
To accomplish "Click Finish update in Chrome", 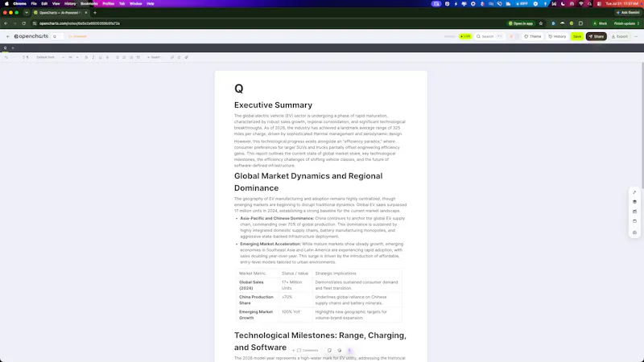I will click(626, 23).
